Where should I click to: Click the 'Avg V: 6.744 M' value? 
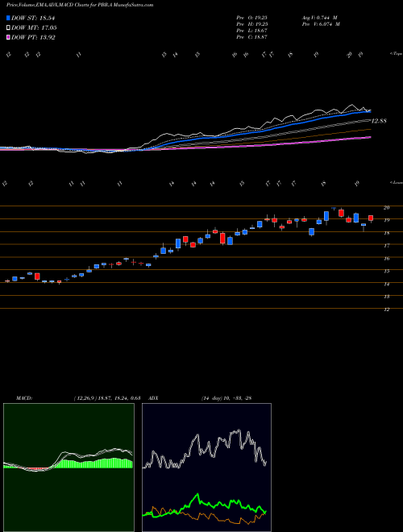319,18
